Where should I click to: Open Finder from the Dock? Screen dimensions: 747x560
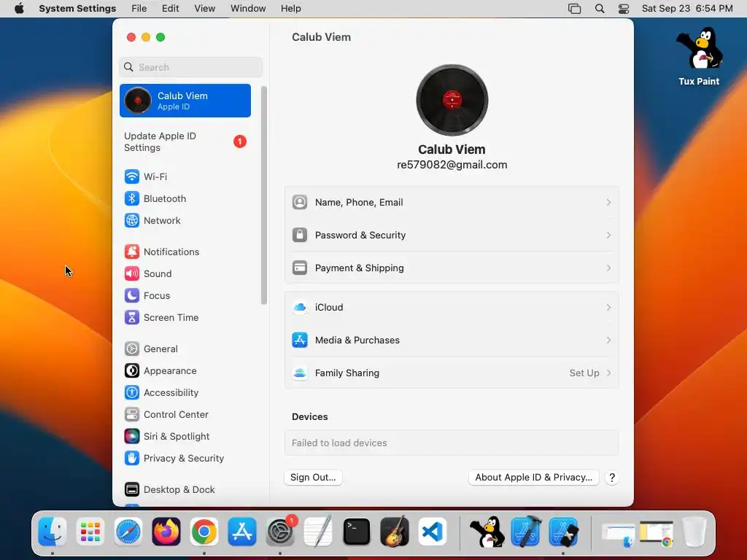(52, 532)
